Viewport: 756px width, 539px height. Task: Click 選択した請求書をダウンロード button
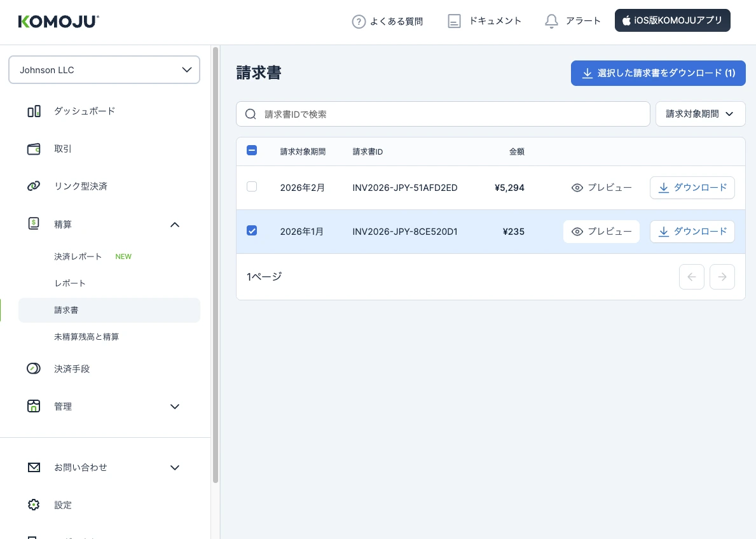pos(658,73)
